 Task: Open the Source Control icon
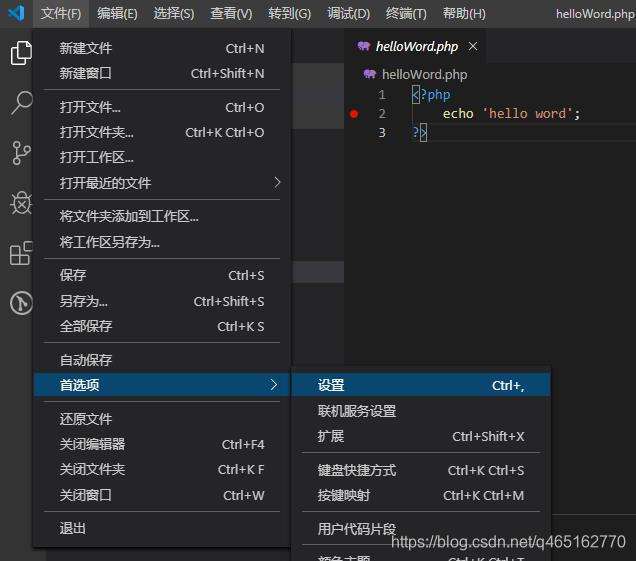tap(21, 153)
